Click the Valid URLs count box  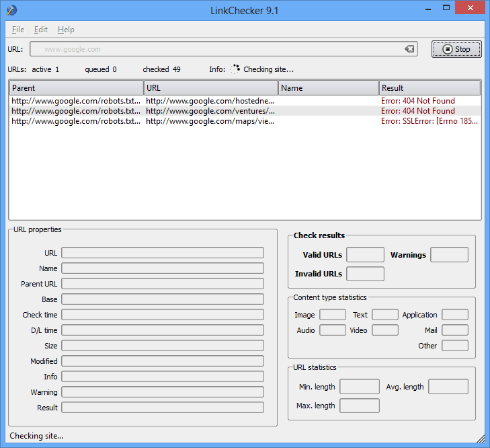pyautogui.click(x=365, y=255)
